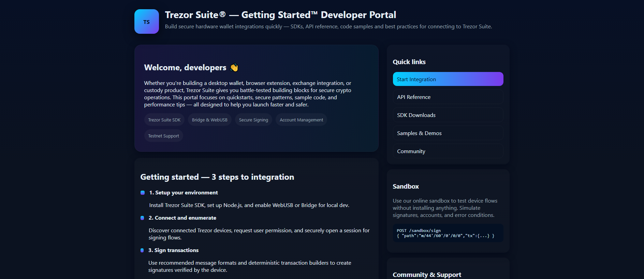Go to API Reference

click(x=448, y=97)
